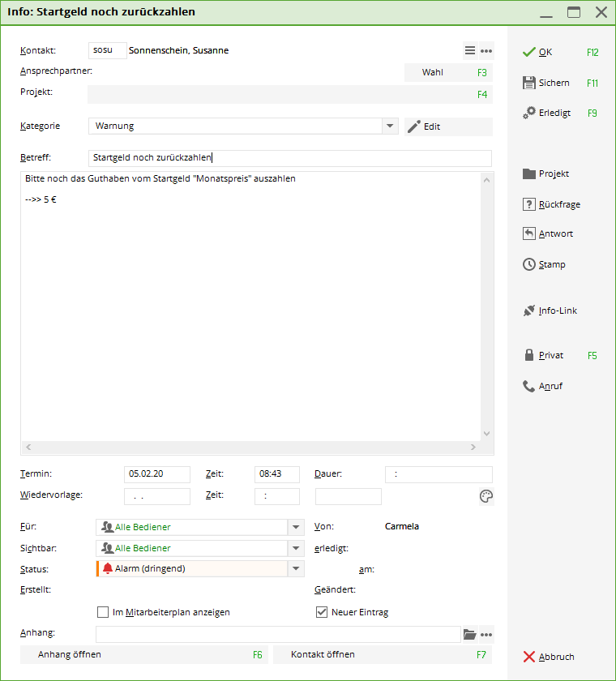
Task: Click the Rückfrage question mark icon
Action: (529, 204)
